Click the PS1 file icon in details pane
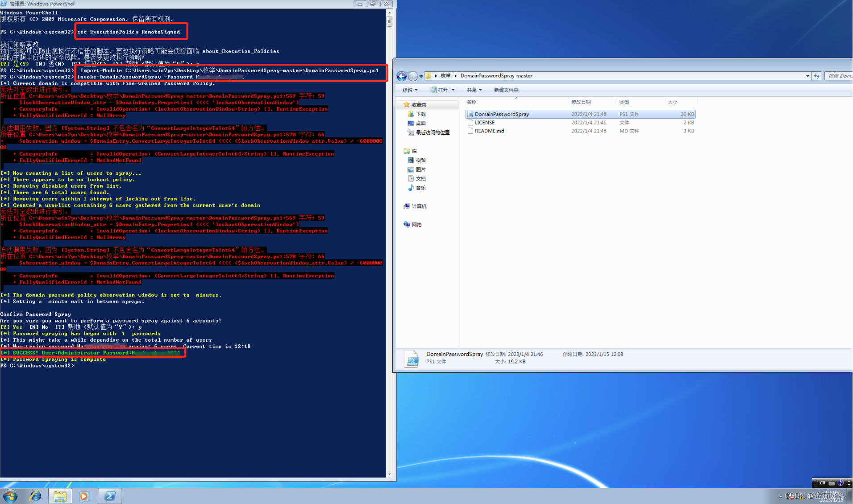 pos(412,358)
